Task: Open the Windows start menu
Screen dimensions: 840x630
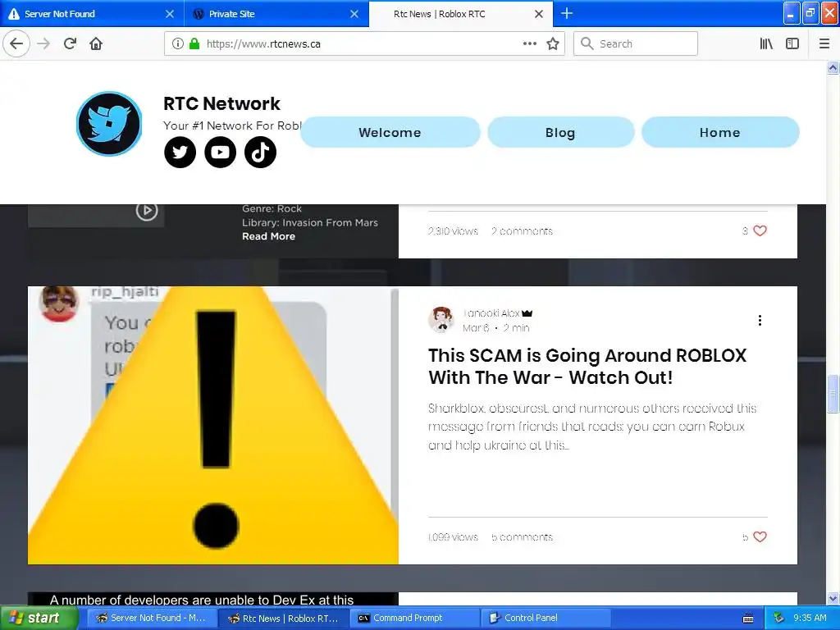Action: click(x=39, y=619)
